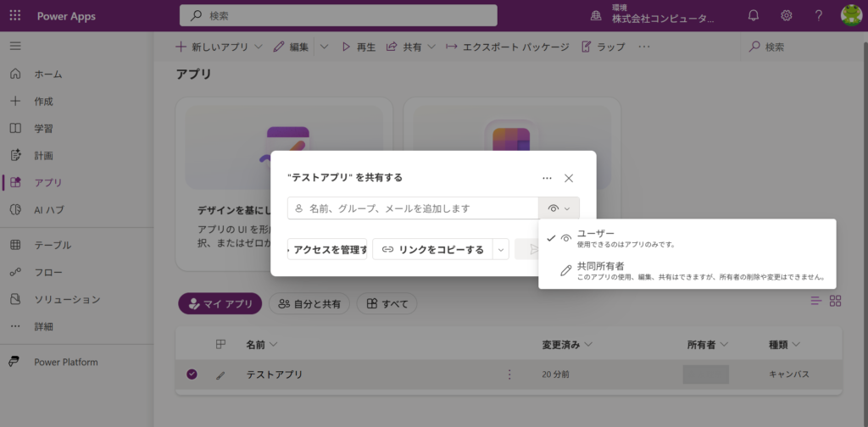868x427 pixels.
Task: Open ソリューション in the sidebar
Action: pyautogui.click(x=55, y=299)
